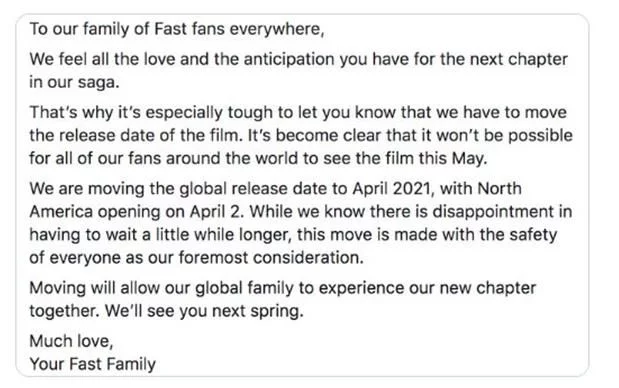Image resolution: width=619 pixels, height=388 pixels.
Task: Click the sentence 'We'll see you next spring.'
Action: tap(204, 311)
